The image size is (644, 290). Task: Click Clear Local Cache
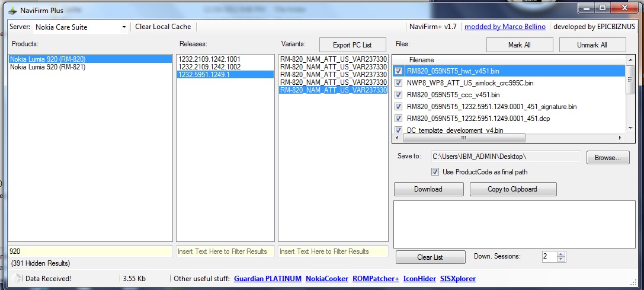click(x=163, y=27)
